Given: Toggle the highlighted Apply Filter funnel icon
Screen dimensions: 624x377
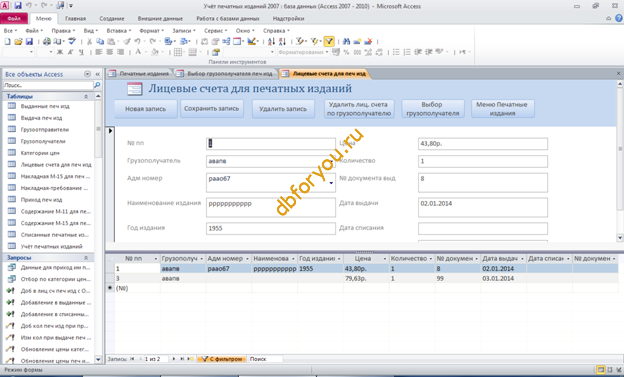Looking at the screenshot, I should click(329, 41).
